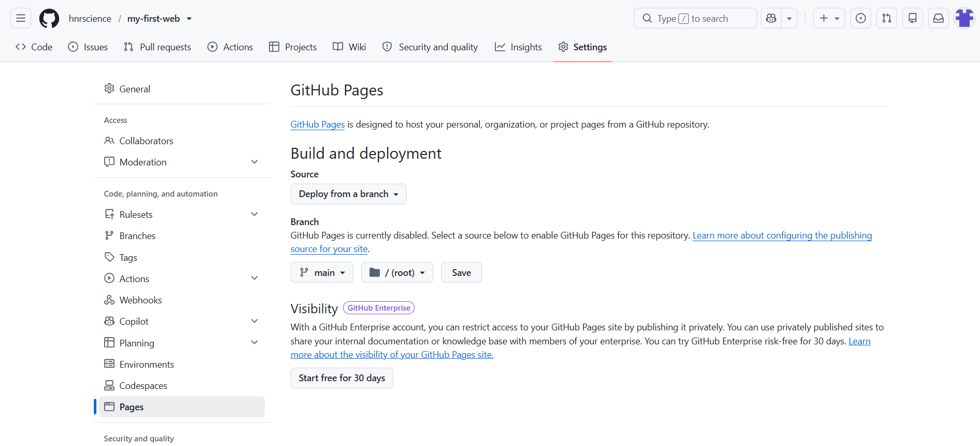Open Tags settings page
This screenshot has height=446, width=980.
pyautogui.click(x=182, y=257)
